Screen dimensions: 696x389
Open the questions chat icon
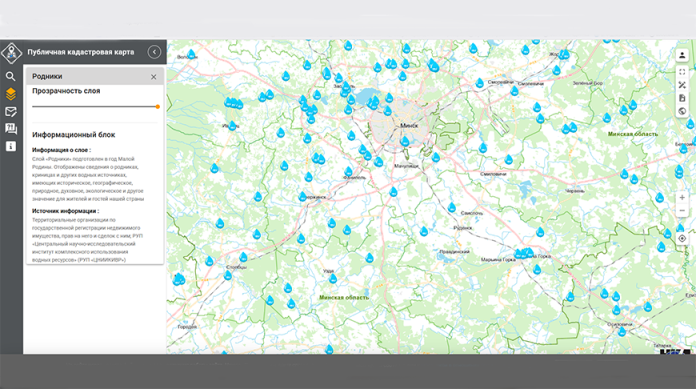pos(11,129)
